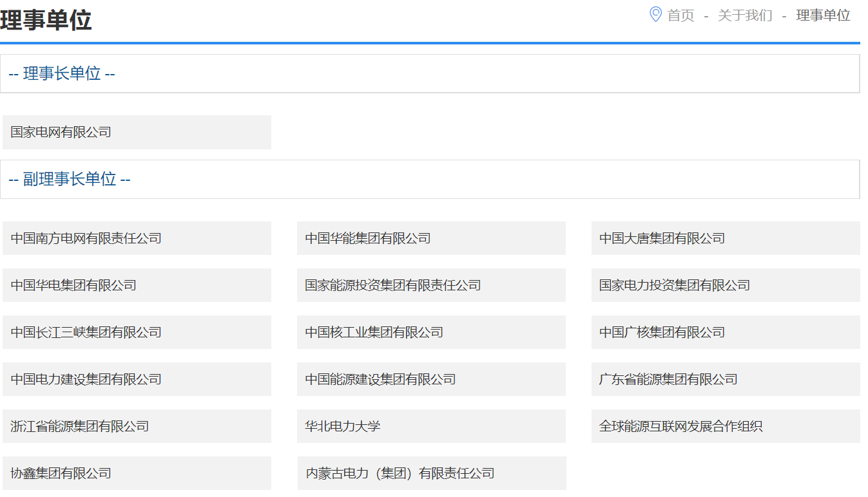
Task: Select 国家能源投资集团有限责任公司
Action: tap(431, 285)
